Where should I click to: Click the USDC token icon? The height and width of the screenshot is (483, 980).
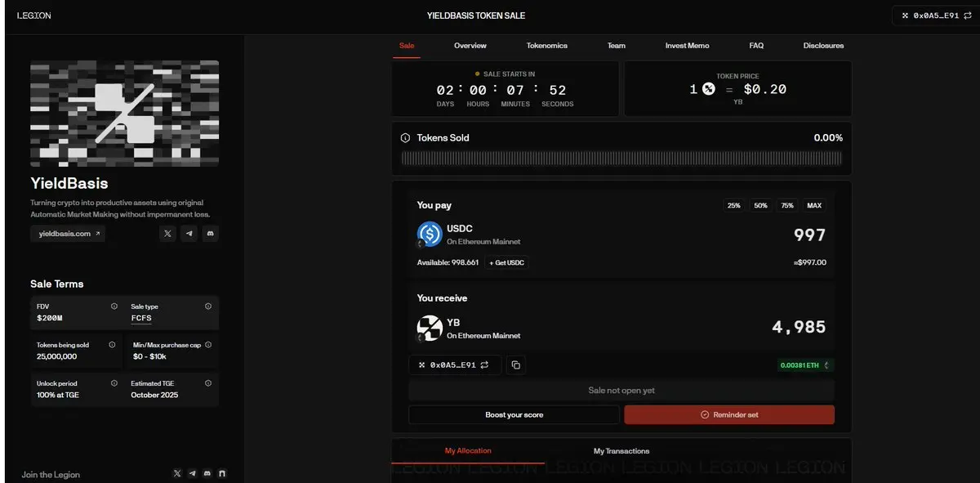point(430,235)
